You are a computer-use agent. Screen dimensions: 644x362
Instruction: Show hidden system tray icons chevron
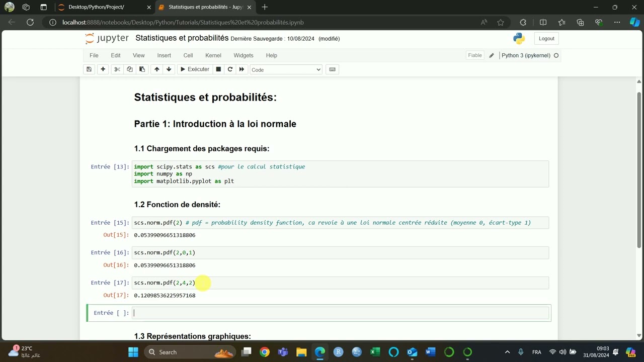pos(507,352)
